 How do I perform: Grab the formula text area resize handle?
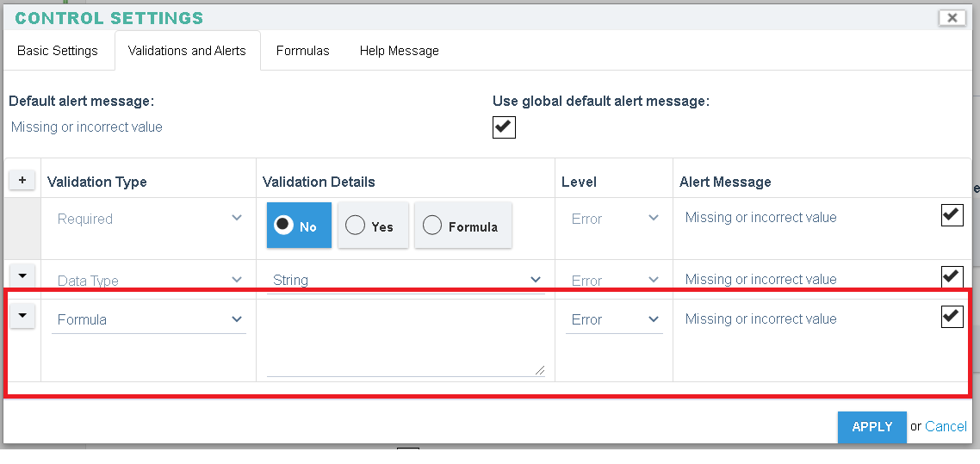539,370
